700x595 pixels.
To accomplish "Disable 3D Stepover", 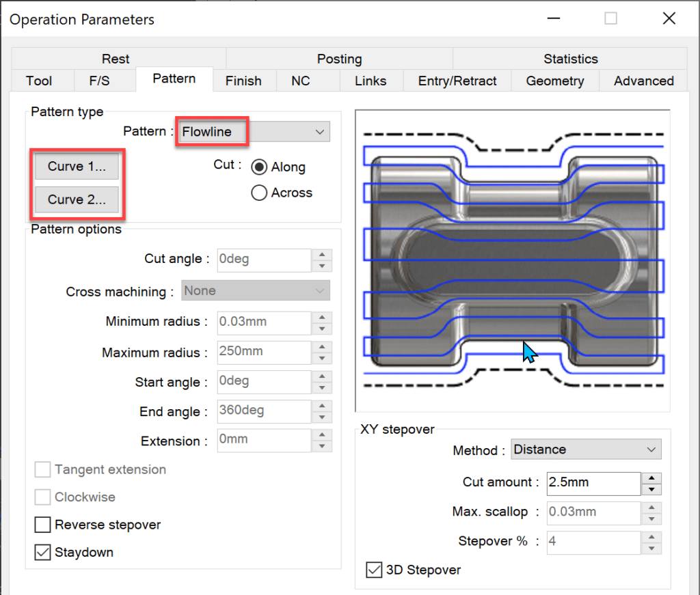I will click(x=374, y=570).
